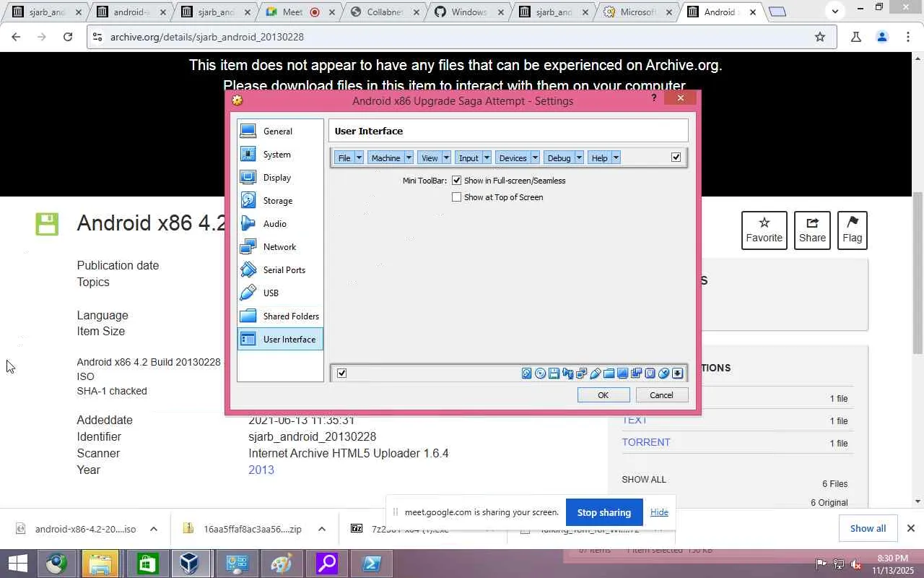
Task: Toggle the menu bar enabled checkbox
Action: [x=676, y=158]
